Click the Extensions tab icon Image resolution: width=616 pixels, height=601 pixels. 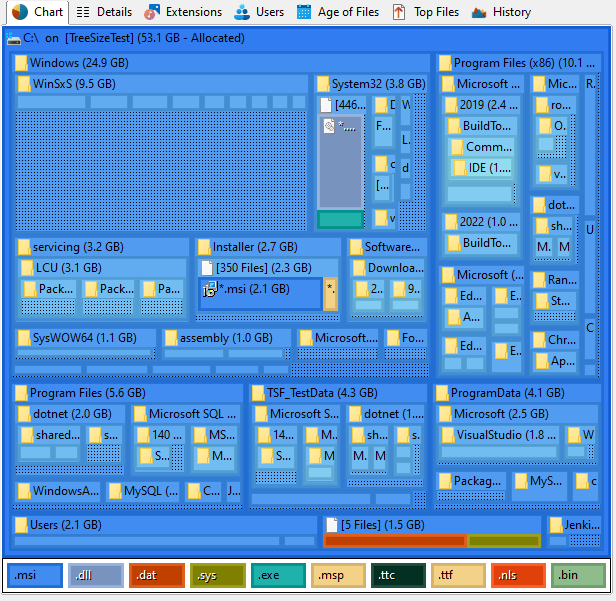pyautogui.click(x=151, y=12)
